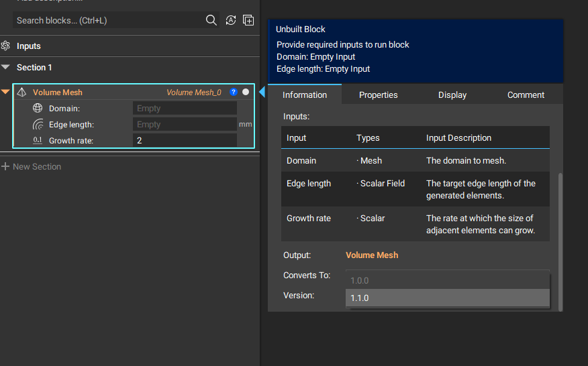Click the 'Edge length: Empty Input' message
The width and height of the screenshot is (588, 366).
click(x=323, y=69)
